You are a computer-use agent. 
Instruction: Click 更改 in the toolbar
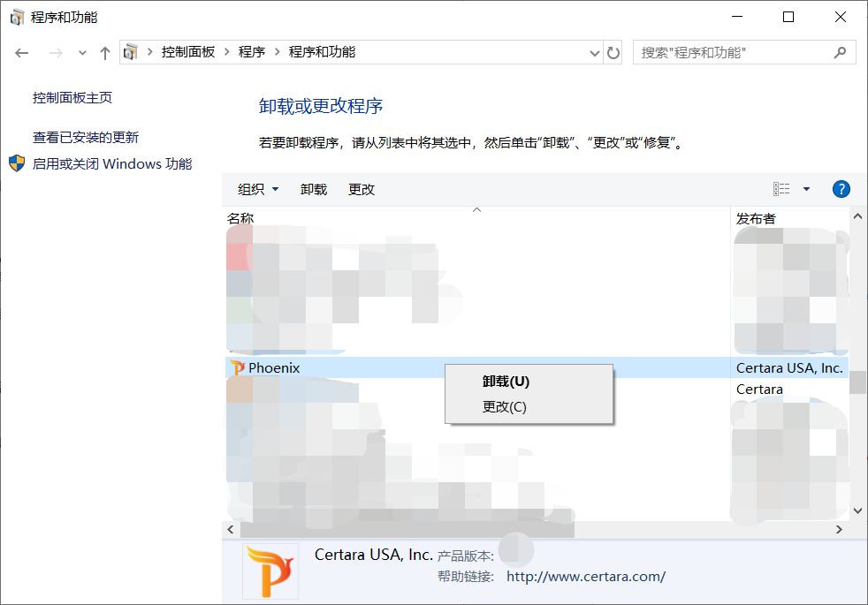click(362, 189)
